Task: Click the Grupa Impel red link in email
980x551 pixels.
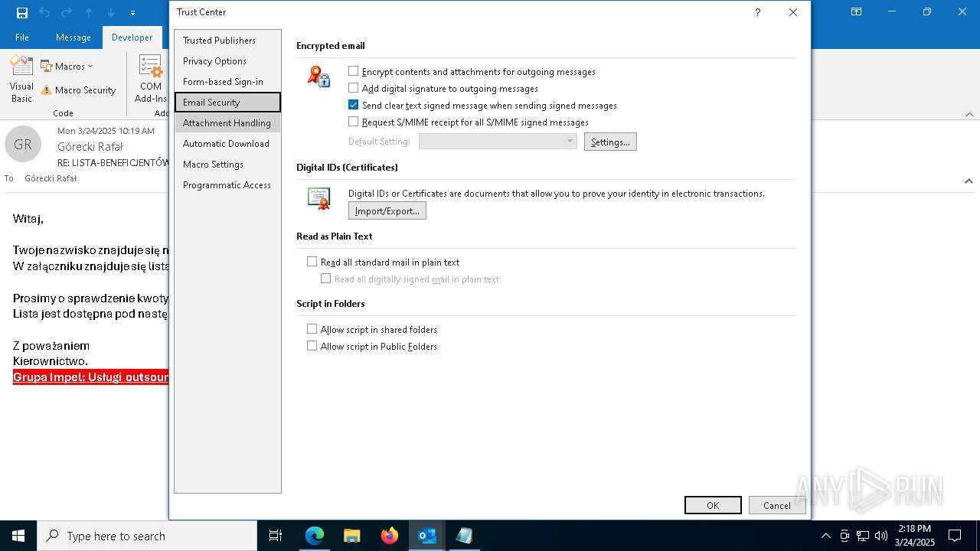Action: 90,377
